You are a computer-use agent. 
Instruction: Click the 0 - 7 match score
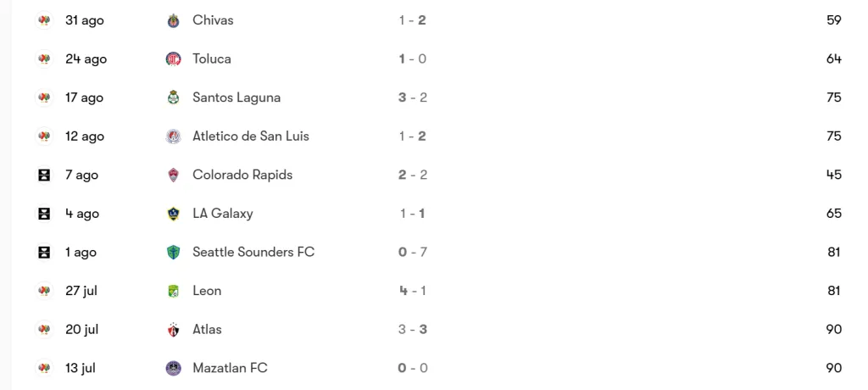[x=413, y=253]
